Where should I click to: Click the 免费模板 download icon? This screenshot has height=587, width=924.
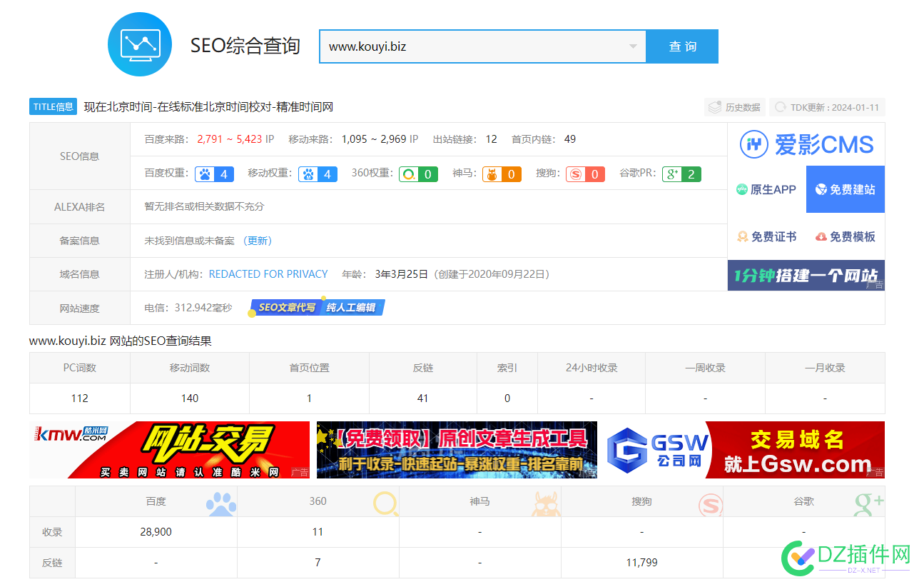(x=821, y=236)
